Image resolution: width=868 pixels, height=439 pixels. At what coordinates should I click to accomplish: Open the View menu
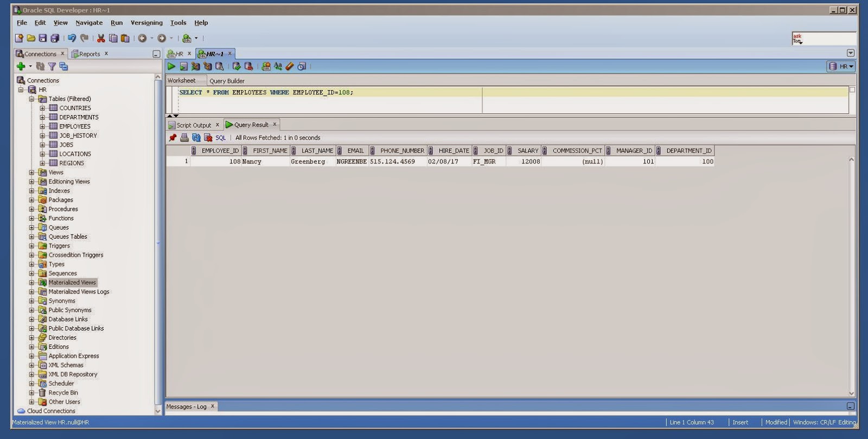click(60, 23)
